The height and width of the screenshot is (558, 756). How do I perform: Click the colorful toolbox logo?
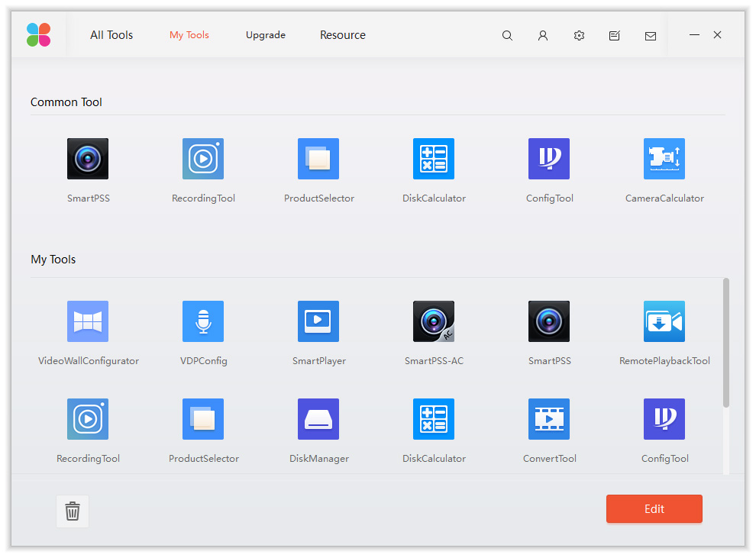(x=39, y=34)
